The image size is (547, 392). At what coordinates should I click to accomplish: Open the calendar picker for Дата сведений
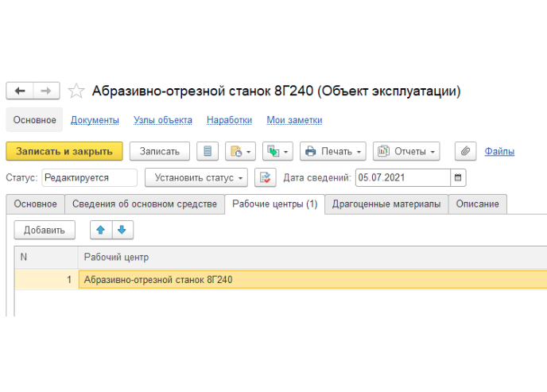click(458, 178)
